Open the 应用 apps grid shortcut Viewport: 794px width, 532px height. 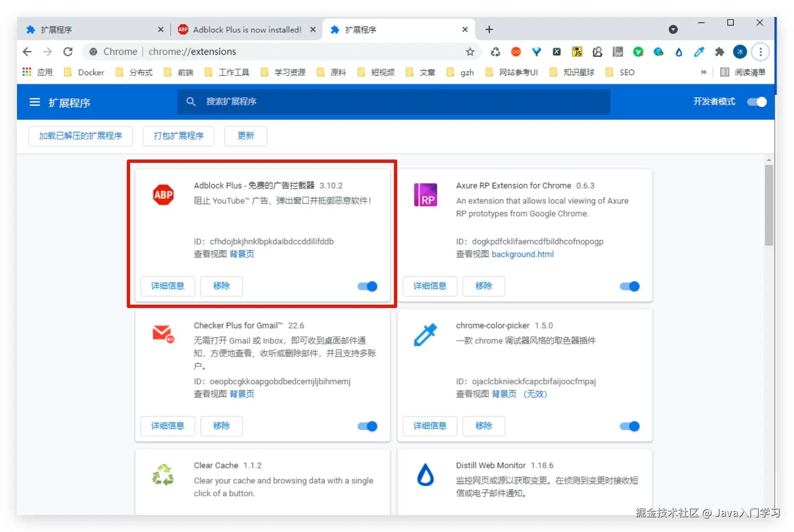[37, 72]
